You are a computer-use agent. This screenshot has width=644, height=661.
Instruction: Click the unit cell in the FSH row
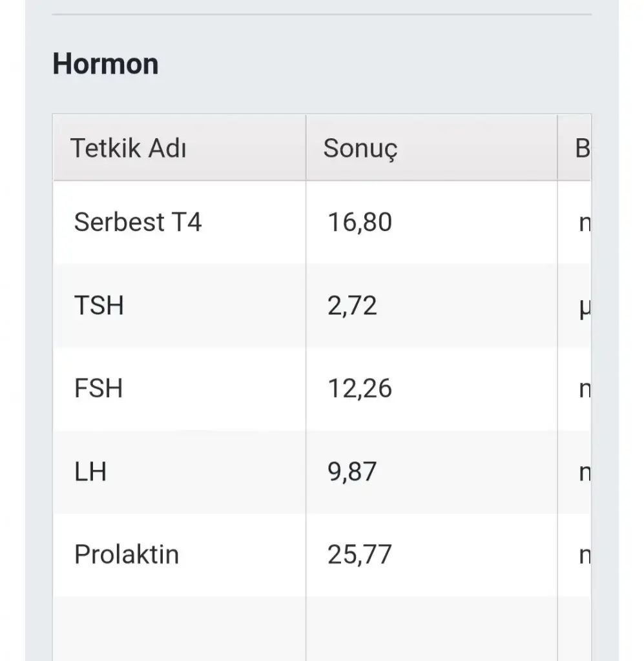pyautogui.click(x=583, y=389)
